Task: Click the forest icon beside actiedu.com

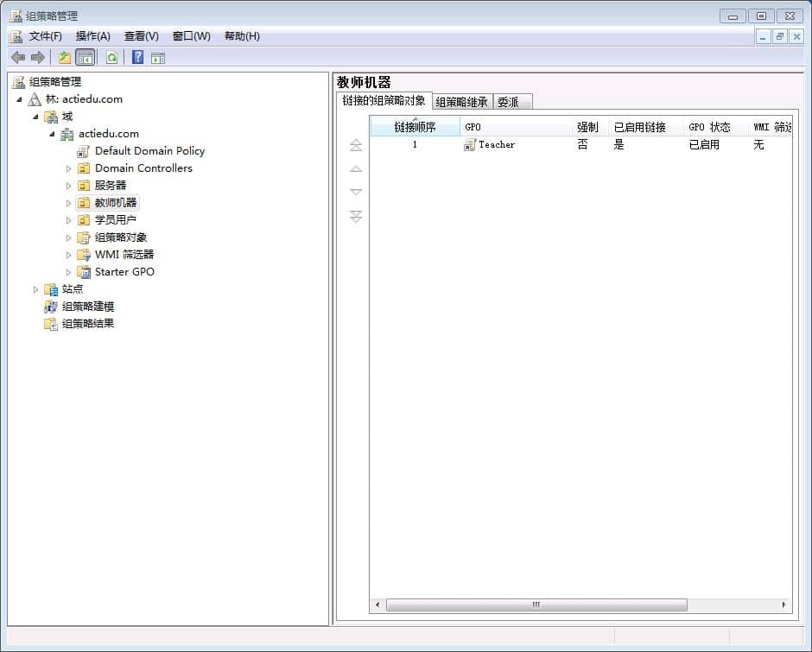Action: tap(35, 99)
